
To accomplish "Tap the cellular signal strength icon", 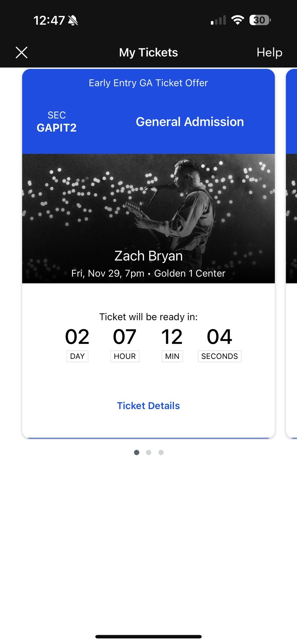I will (218, 20).
